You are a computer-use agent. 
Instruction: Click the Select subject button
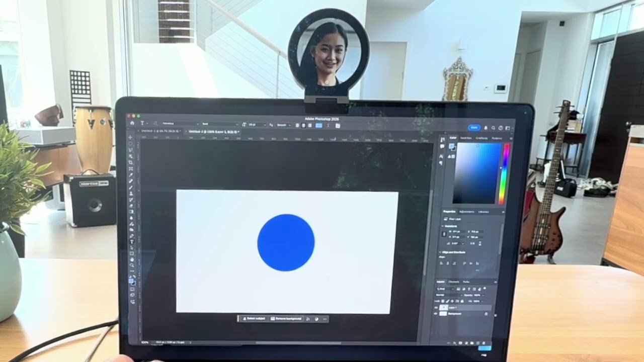coord(254,319)
